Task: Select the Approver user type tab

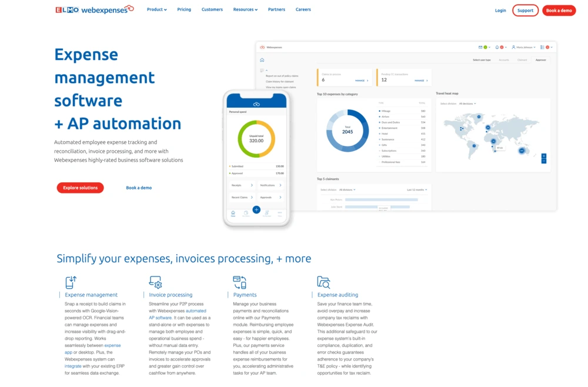Action: click(541, 60)
